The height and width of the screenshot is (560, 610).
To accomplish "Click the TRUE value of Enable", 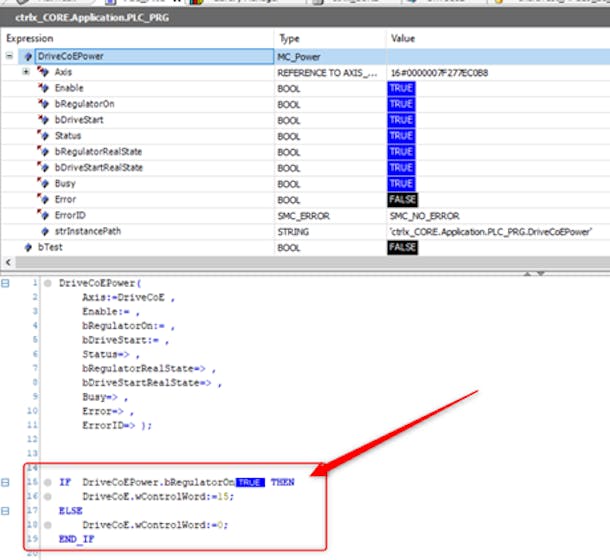I will point(401,88).
